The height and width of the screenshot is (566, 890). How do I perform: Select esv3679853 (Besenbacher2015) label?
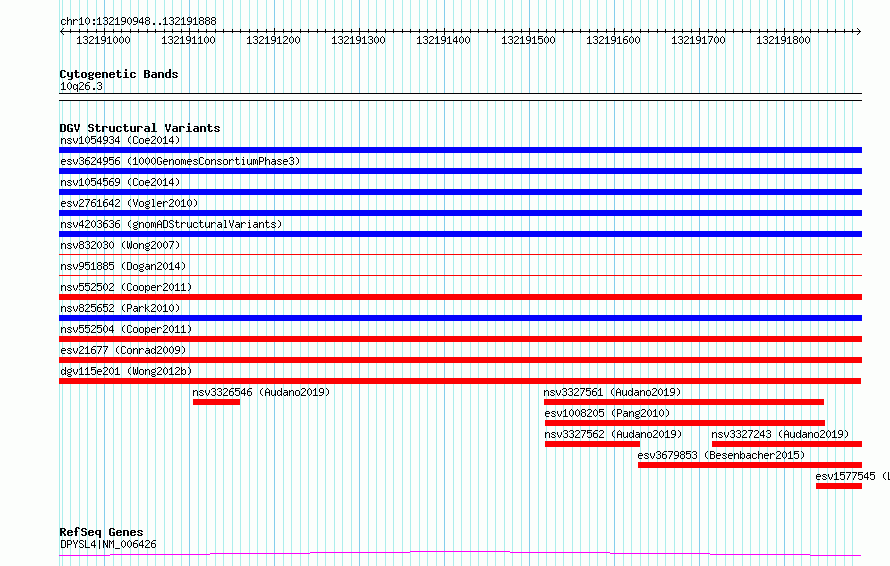click(721, 455)
